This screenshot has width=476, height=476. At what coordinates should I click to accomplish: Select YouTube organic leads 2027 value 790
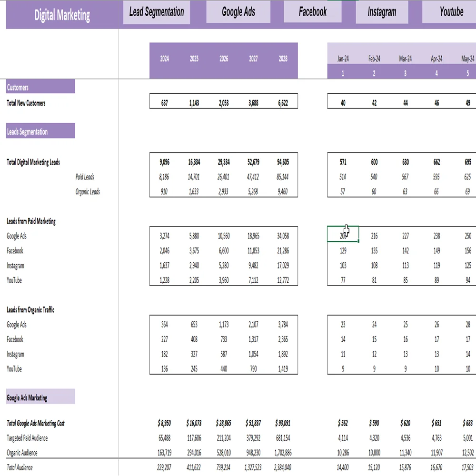[253, 369]
